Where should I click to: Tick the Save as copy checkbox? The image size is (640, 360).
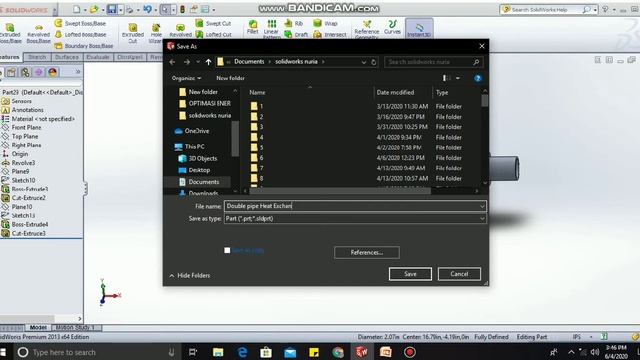tap(227, 250)
